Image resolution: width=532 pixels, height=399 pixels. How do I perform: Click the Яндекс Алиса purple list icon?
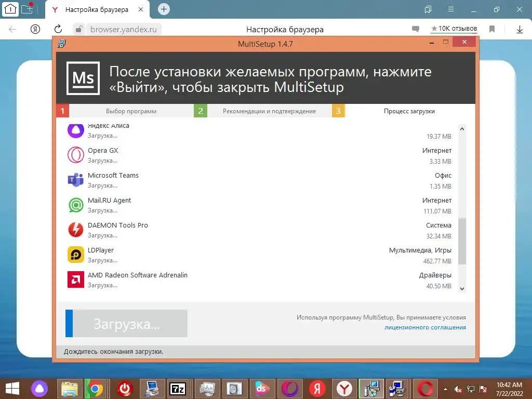coord(76,130)
